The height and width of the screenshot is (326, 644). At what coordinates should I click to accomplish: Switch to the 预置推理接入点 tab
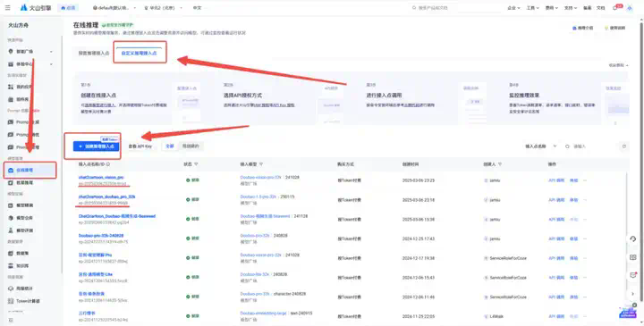point(94,54)
